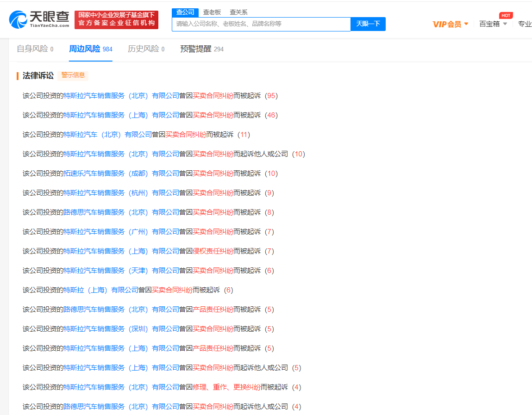The width and height of the screenshot is (532, 415).
Task: Open the 专业 menu item
Action: [525, 24]
